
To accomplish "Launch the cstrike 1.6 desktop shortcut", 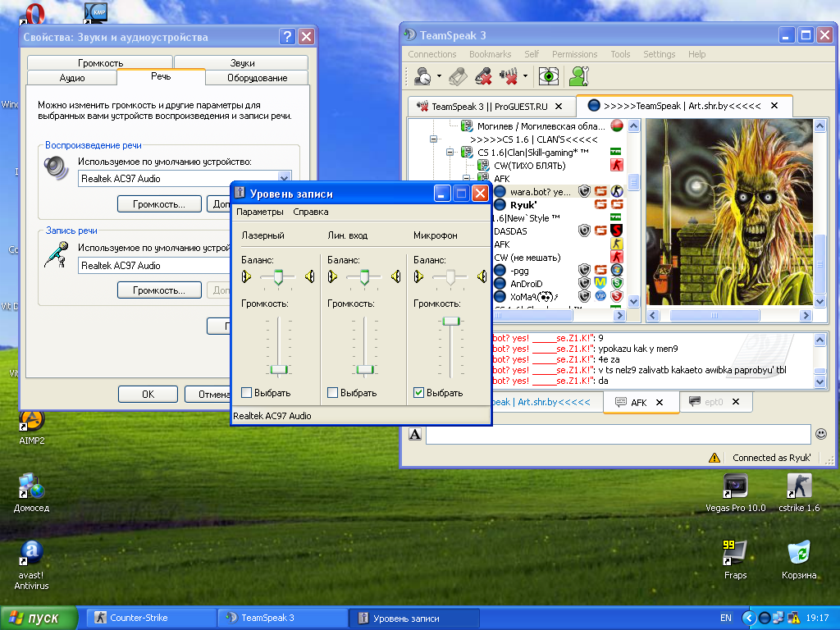I will (x=799, y=493).
